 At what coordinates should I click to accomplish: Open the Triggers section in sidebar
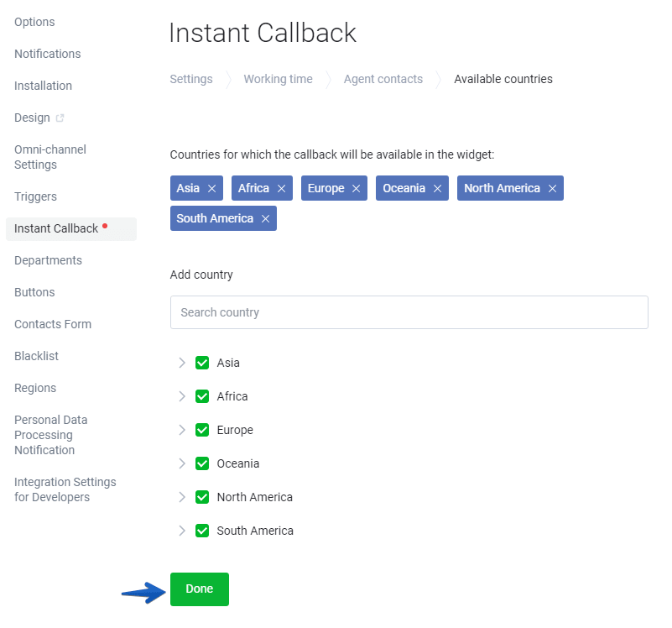click(35, 196)
